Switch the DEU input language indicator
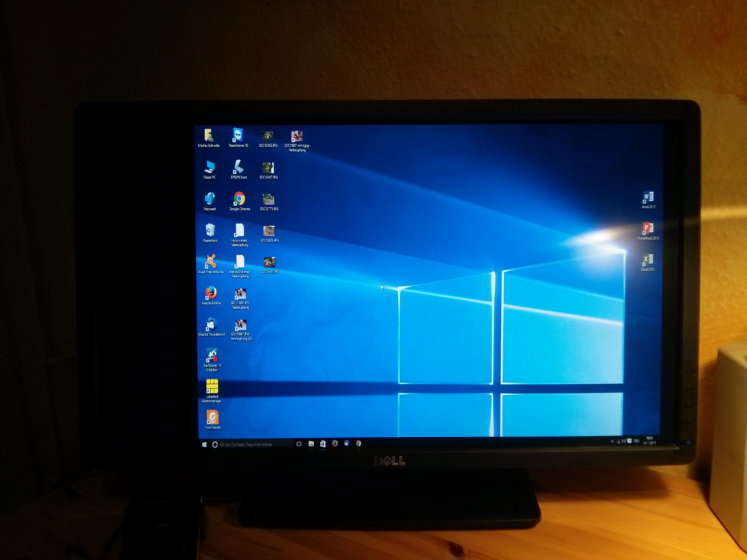This screenshot has width=747, height=560. [x=636, y=441]
